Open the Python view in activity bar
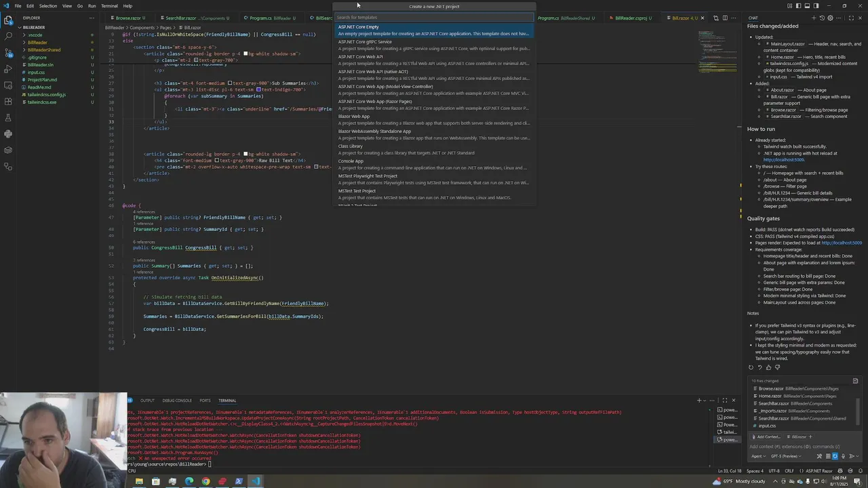The height and width of the screenshot is (488, 868). [x=8, y=134]
